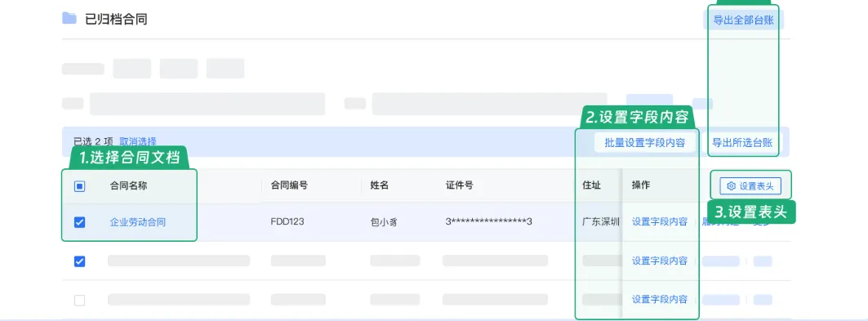Toggle the select-all checkbox in header row
This screenshot has width=868, height=321.
pos(79,186)
